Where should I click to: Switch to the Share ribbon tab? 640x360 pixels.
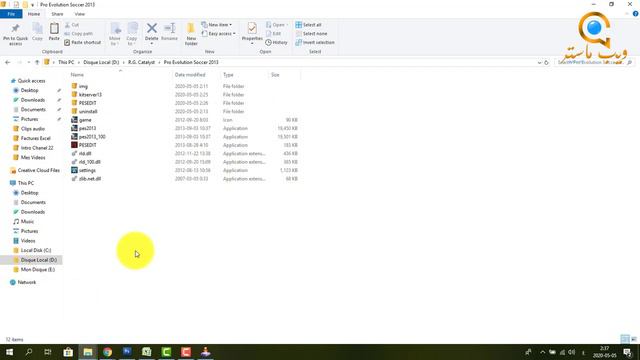coord(57,14)
